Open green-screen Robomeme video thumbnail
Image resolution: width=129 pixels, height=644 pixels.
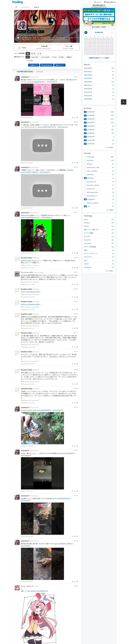click(x=42, y=235)
